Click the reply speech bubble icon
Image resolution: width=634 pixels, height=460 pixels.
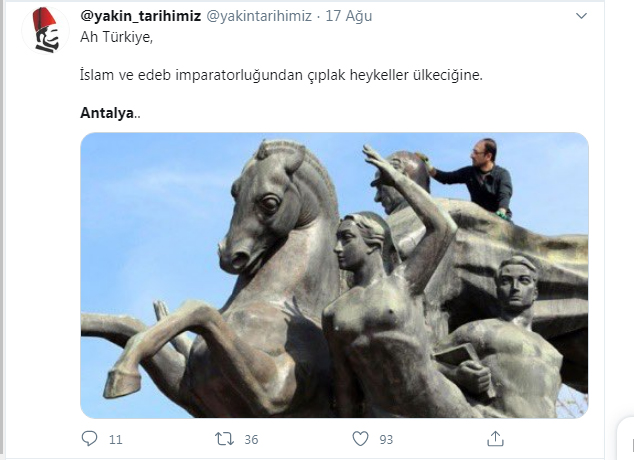coord(89,438)
